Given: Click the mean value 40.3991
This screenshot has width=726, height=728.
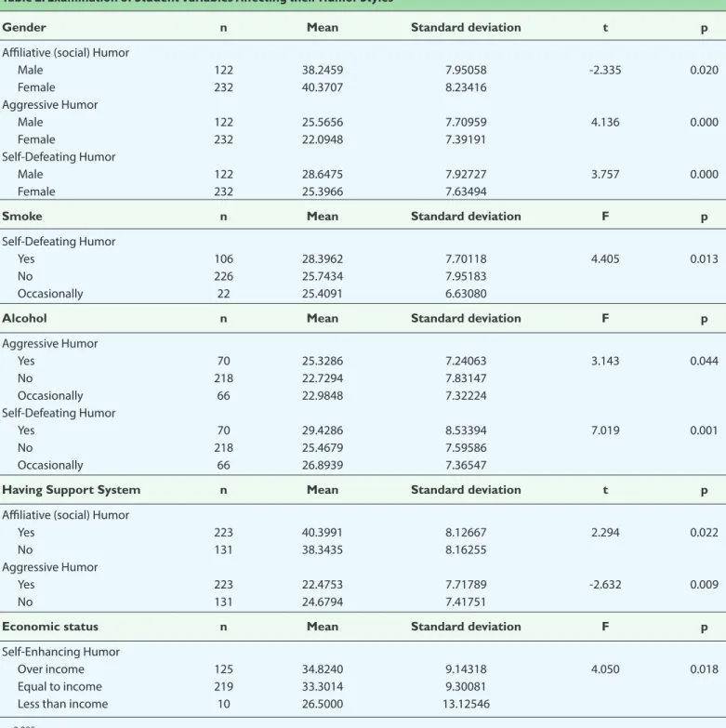Looking at the screenshot, I should pyautogui.click(x=323, y=533).
